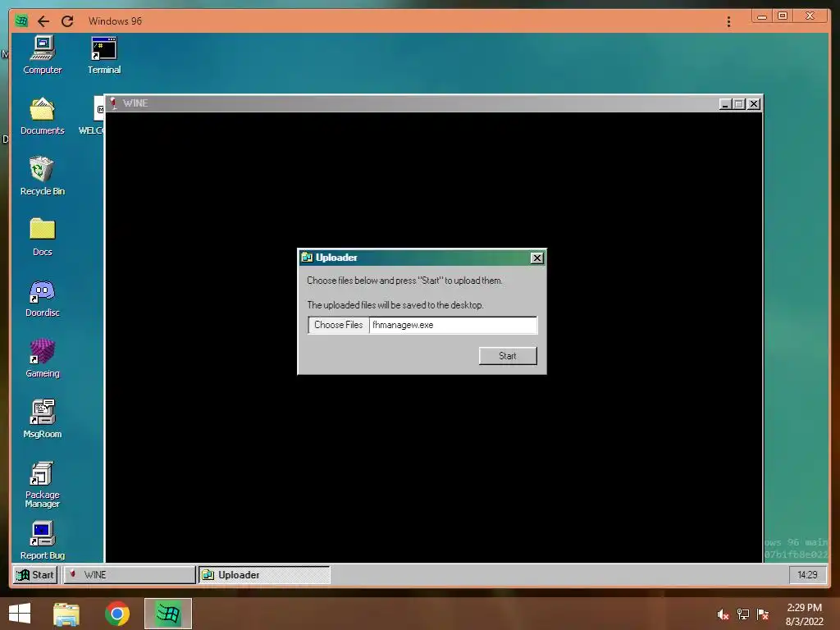Image resolution: width=840 pixels, height=630 pixels.
Task: Open the Terminal desktop shortcut
Action: [104, 55]
